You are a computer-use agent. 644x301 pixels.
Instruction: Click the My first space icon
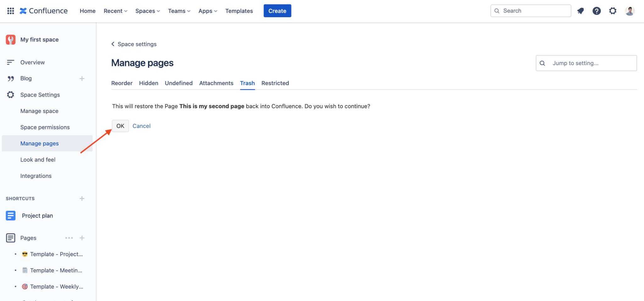[x=10, y=39]
